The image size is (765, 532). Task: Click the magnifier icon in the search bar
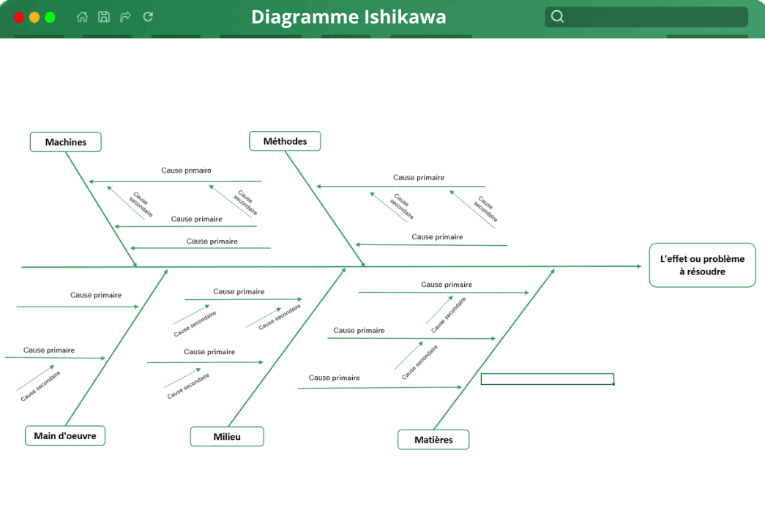click(x=557, y=15)
